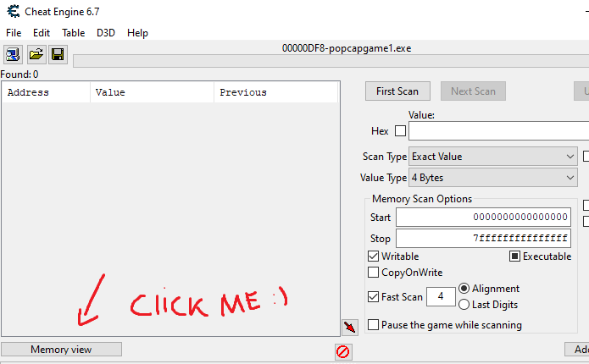589x364 pixels.
Task: Click the Next Scan button
Action: click(473, 91)
